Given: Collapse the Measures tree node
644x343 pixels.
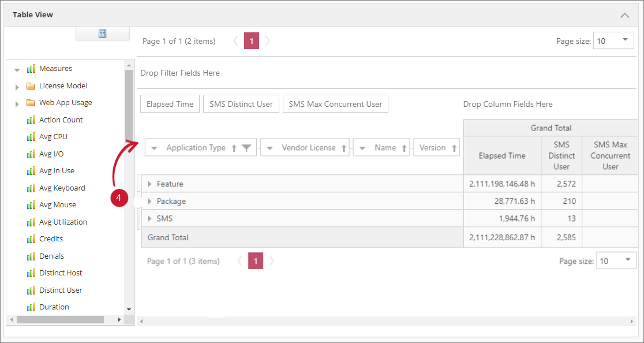Looking at the screenshot, I should (x=17, y=69).
